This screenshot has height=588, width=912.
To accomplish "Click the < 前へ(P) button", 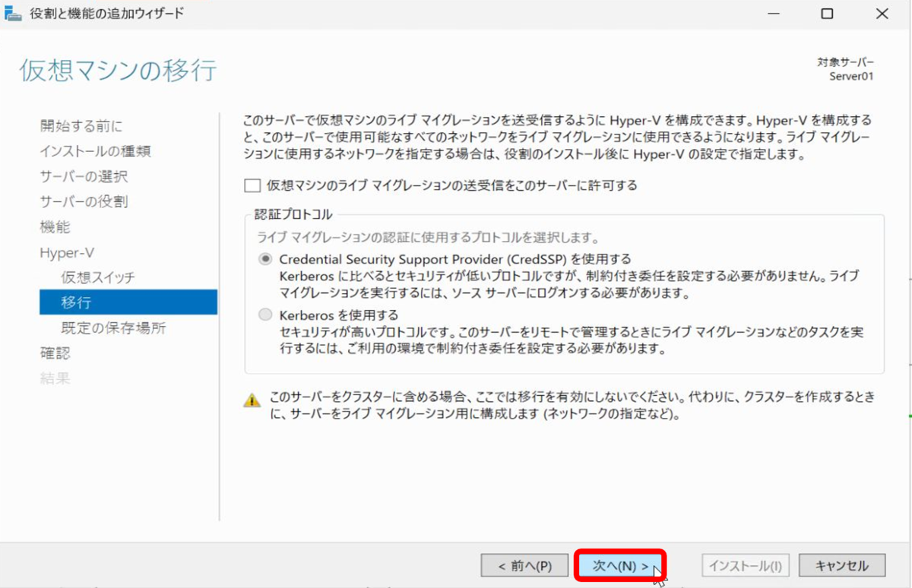I will 524,566.
